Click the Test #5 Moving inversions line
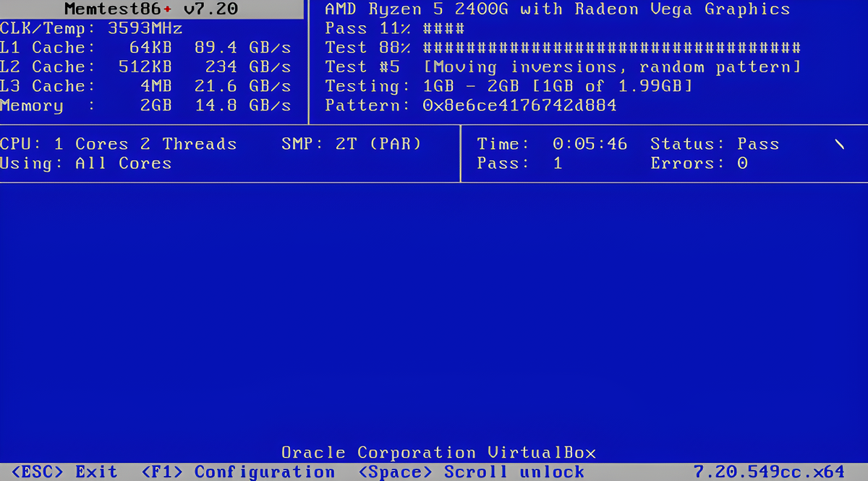The width and height of the screenshot is (868, 481). coord(563,67)
